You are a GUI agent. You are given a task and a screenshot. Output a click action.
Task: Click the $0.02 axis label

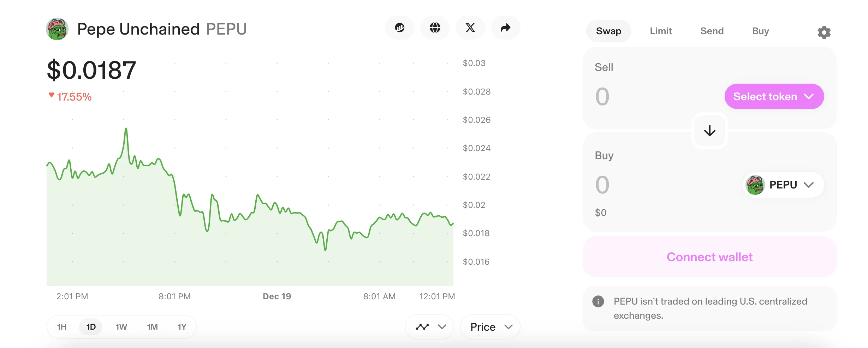click(x=474, y=205)
